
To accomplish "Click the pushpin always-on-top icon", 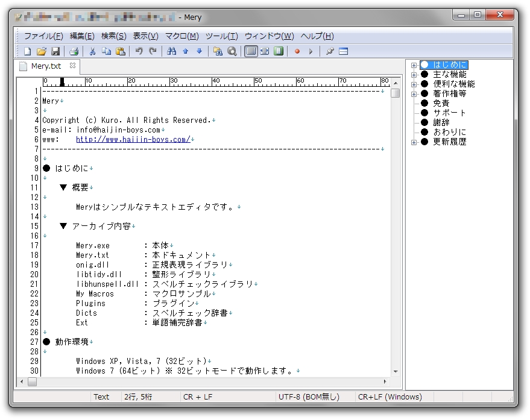I will coord(330,51).
